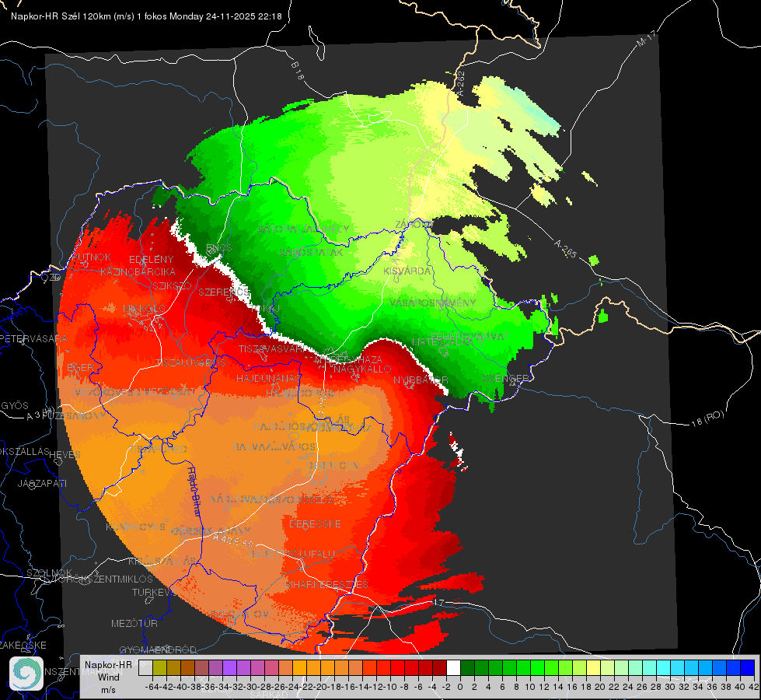761x700 pixels.
Task: Click the darkest green legend swatch near 0
Action: (x=467, y=667)
